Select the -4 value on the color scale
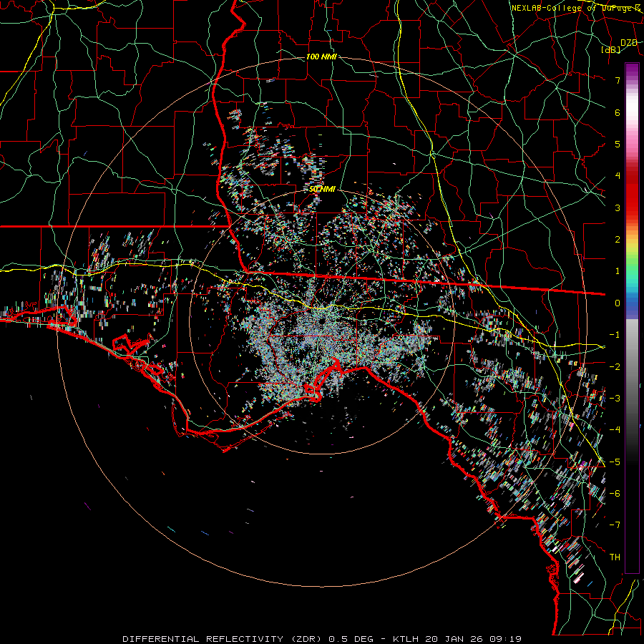Viewport: 644px width, 644px height. click(x=615, y=429)
